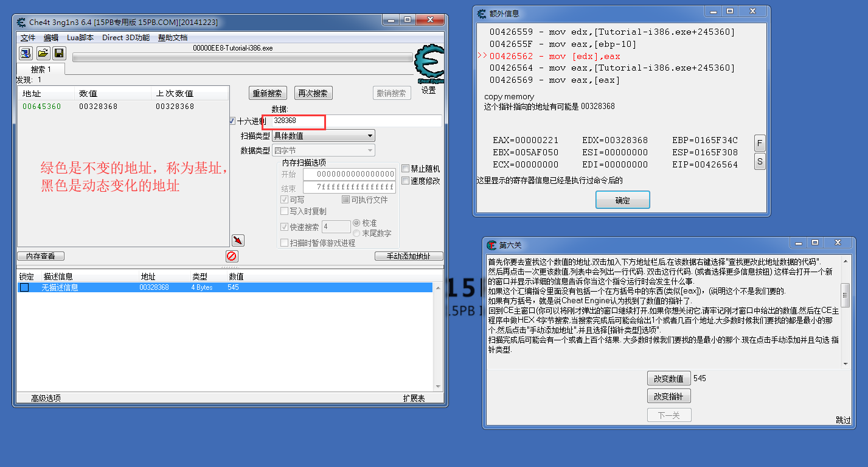Click the 扩展表 status bar entry
This screenshot has height=467, width=868.
tap(414, 398)
